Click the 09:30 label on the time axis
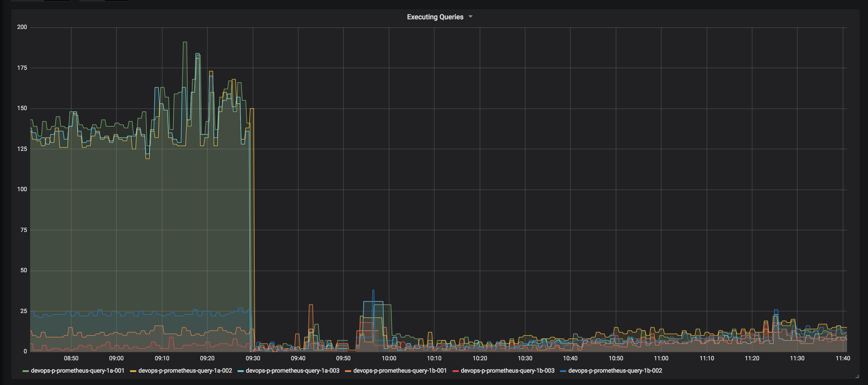 click(x=253, y=358)
